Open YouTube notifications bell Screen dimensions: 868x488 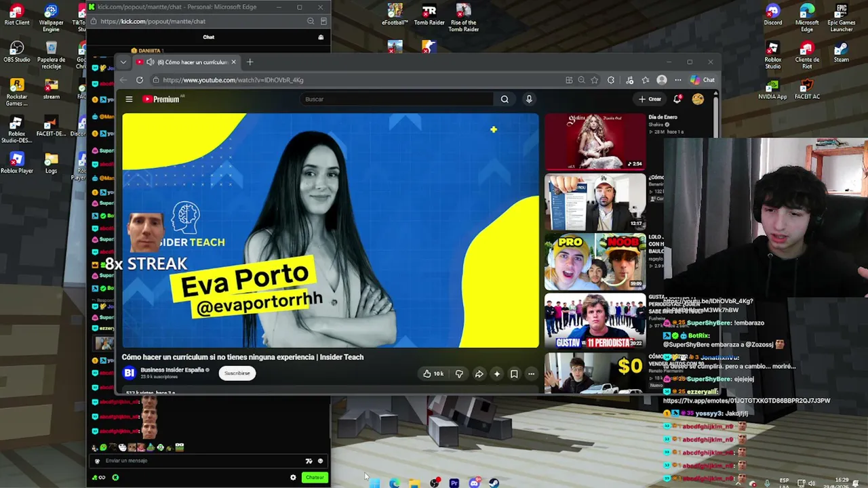coord(677,99)
